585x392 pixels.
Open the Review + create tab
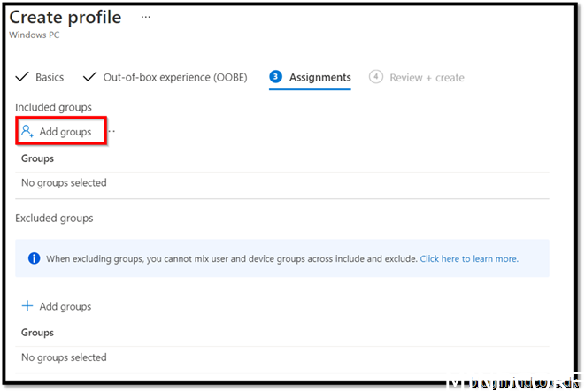coord(427,78)
